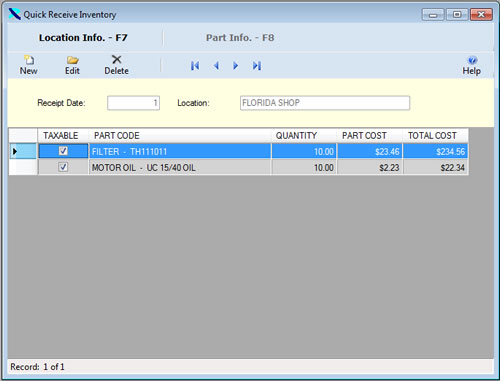This screenshot has width=500, height=381.
Task: Click the $2.23 part cost cell
Action: click(x=370, y=167)
